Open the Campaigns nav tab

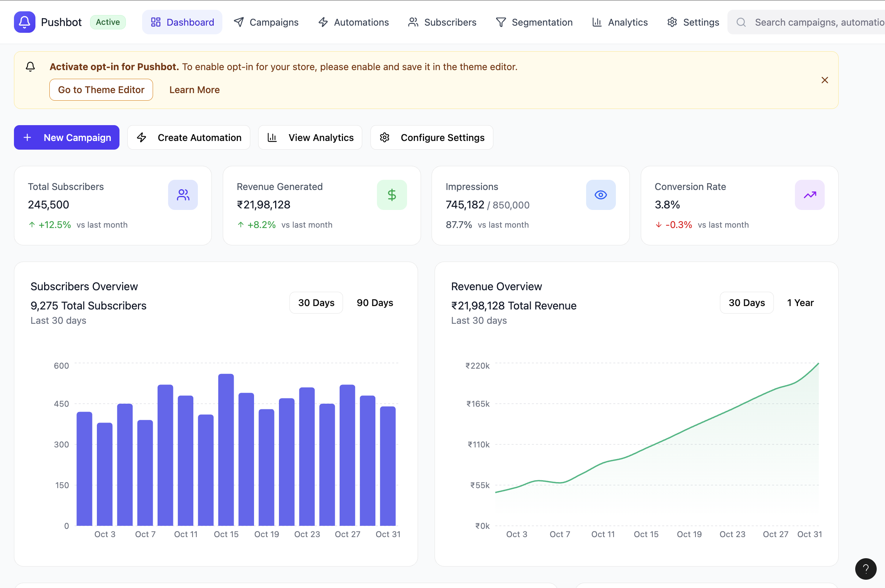266,22
